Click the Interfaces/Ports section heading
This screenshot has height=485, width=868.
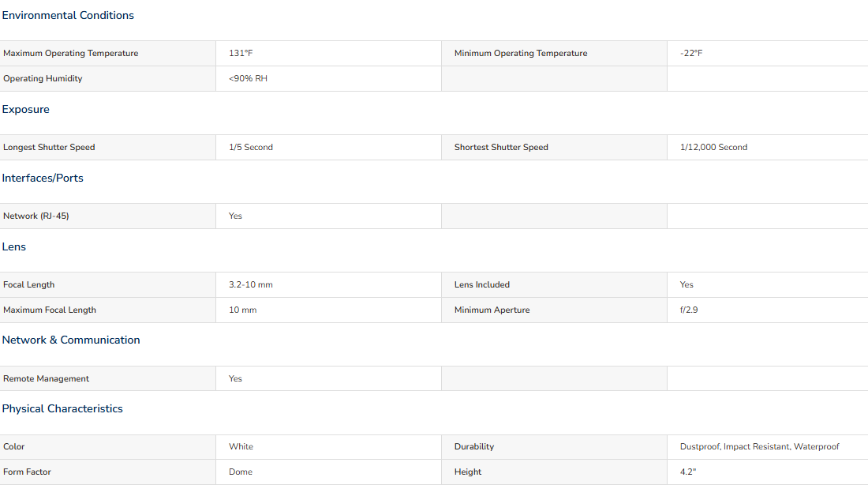[43, 179]
